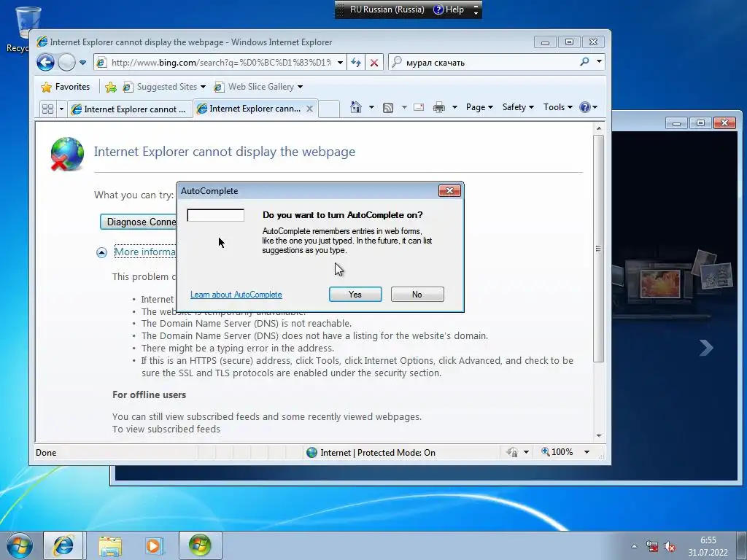Click the status bar privacy/security icon
The height and width of the screenshot is (560, 747).
pyautogui.click(x=513, y=452)
